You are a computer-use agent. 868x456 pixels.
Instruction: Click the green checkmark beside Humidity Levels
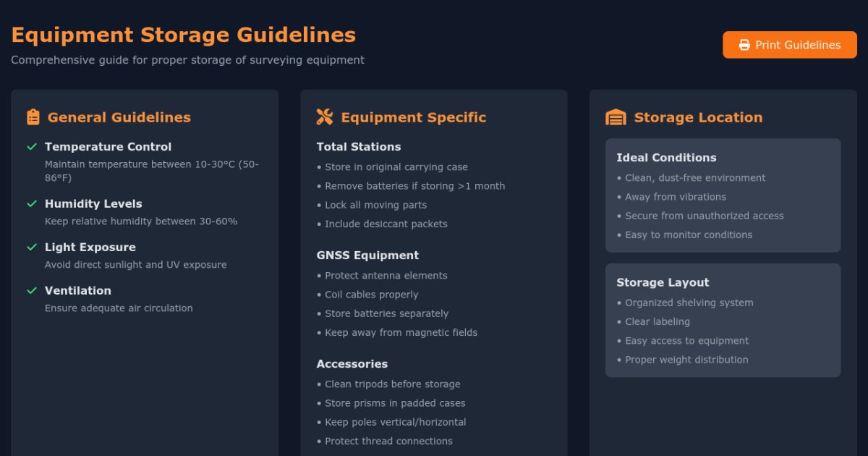tap(32, 204)
